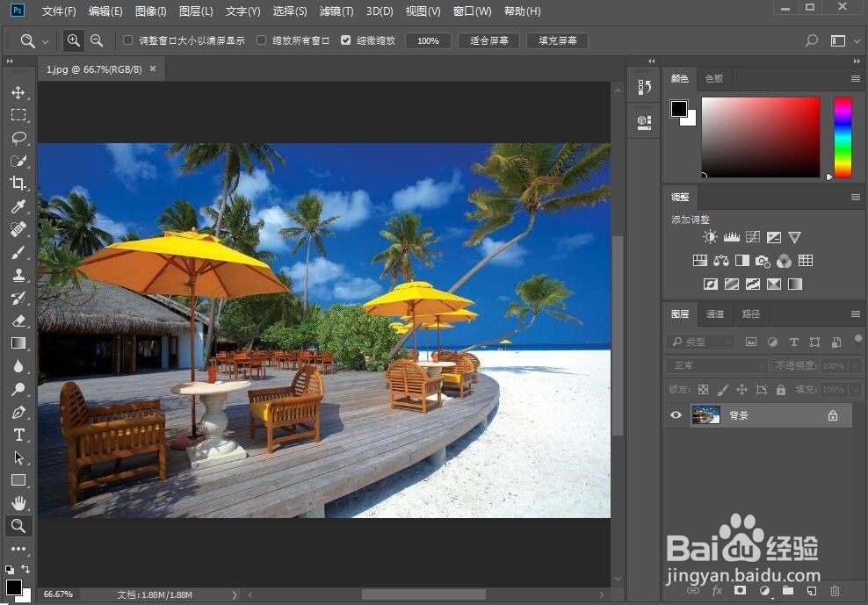The image size is (868, 605).
Task: Select the Horizontal Type tool
Action: pos(18,435)
